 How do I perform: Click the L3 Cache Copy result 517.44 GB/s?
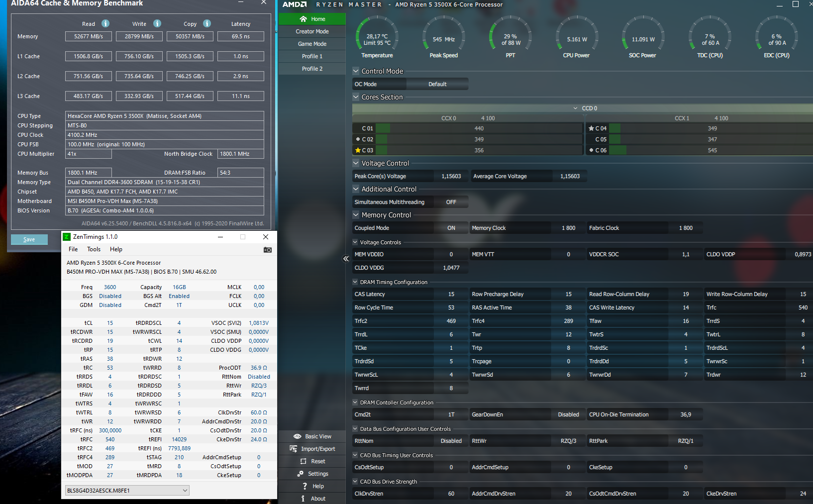tap(190, 96)
